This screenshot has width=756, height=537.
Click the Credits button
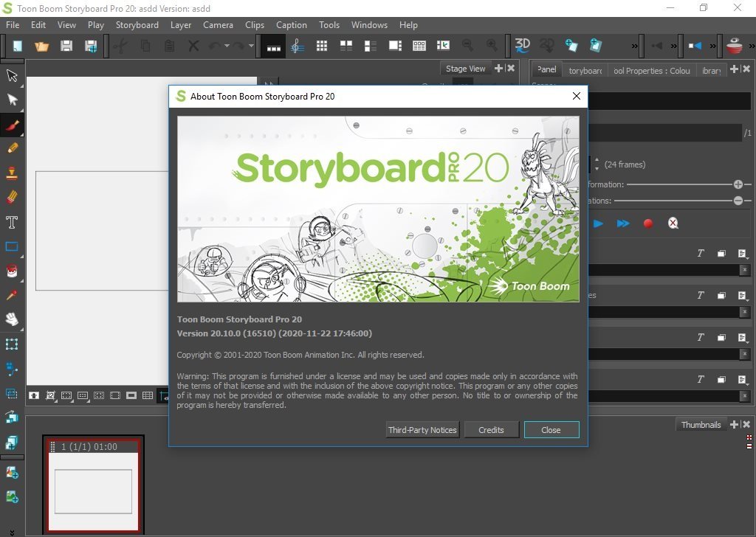491,430
